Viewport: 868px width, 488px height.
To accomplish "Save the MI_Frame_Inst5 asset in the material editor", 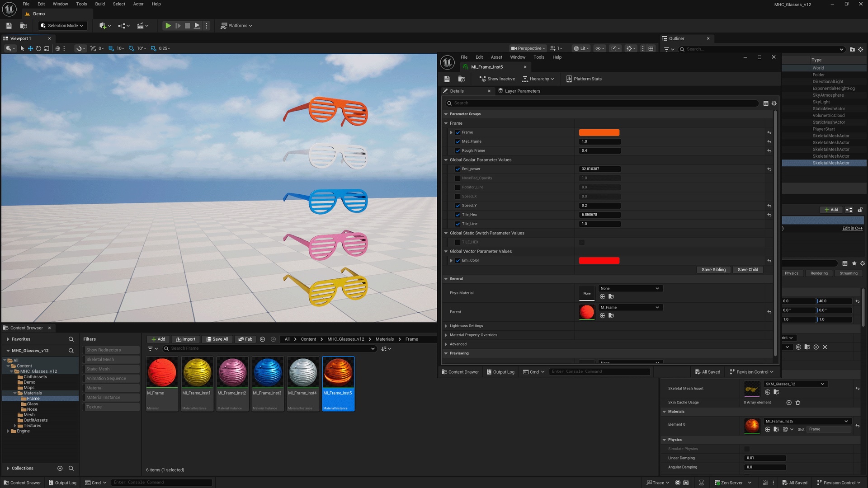I will pos(447,79).
